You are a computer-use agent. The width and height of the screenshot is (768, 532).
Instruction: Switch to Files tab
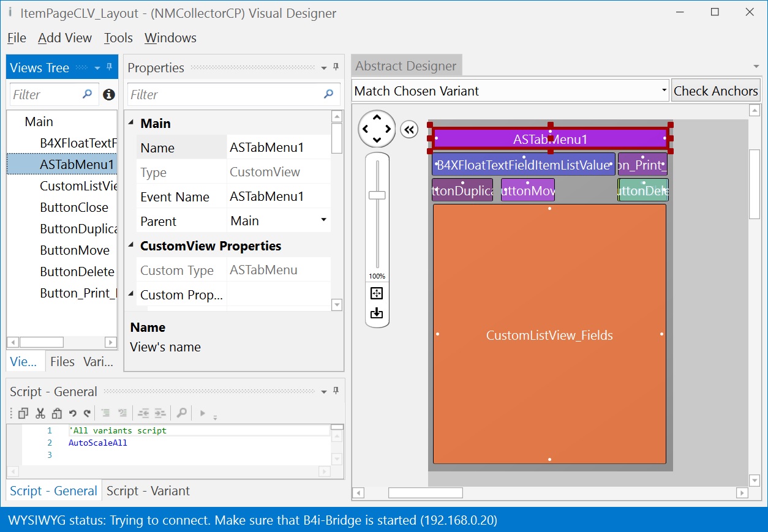click(62, 362)
